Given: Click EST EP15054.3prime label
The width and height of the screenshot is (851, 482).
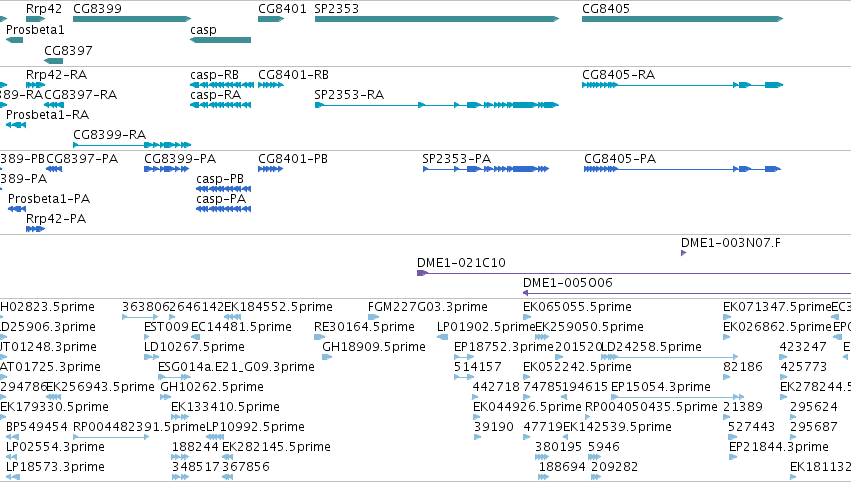Looking at the screenshot, I should tap(661, 387).
